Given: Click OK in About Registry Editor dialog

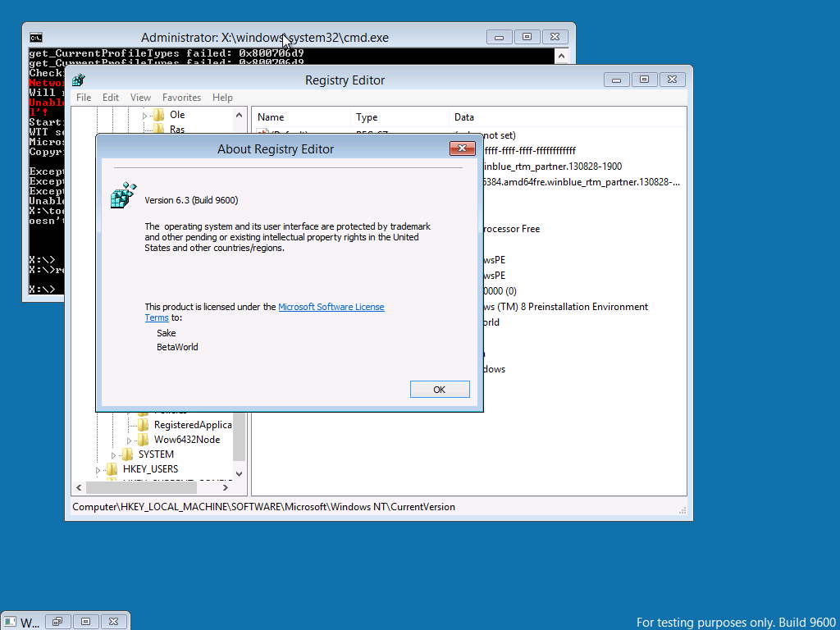Looking at the screenshot, I should point(440,390).
